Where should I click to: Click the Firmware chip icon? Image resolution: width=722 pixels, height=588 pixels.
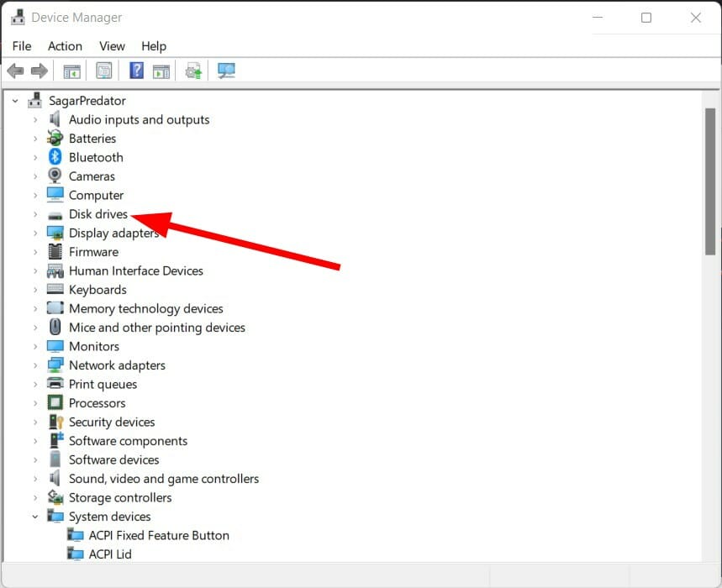point(55,252)
